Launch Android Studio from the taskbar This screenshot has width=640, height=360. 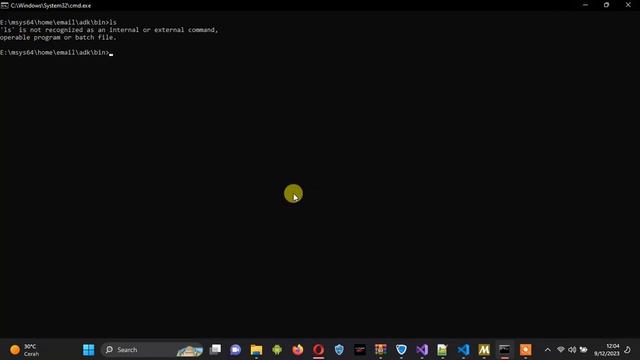click(x=277, y=350)
